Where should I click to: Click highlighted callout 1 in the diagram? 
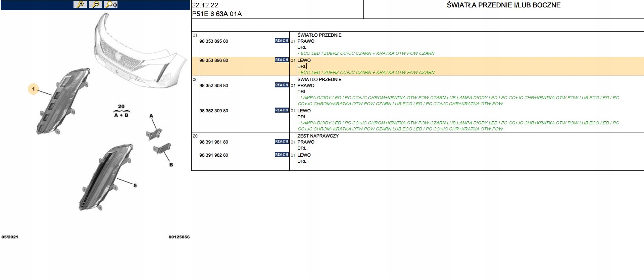tap(33, 89)
